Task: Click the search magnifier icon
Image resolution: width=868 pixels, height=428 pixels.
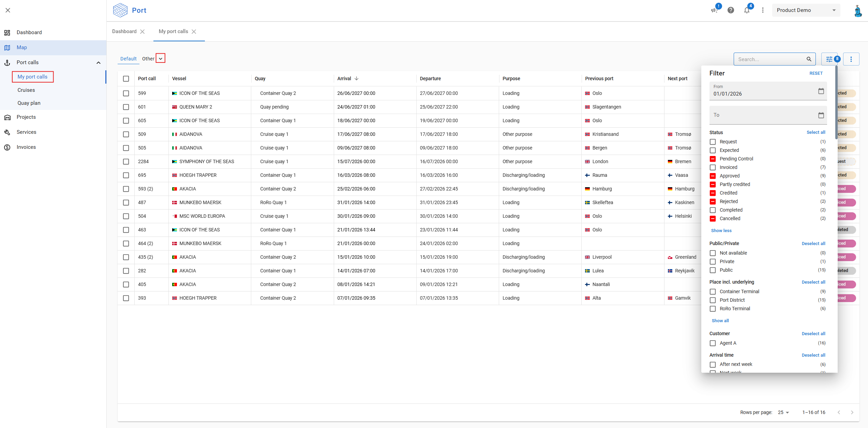Action: point(809,59)
